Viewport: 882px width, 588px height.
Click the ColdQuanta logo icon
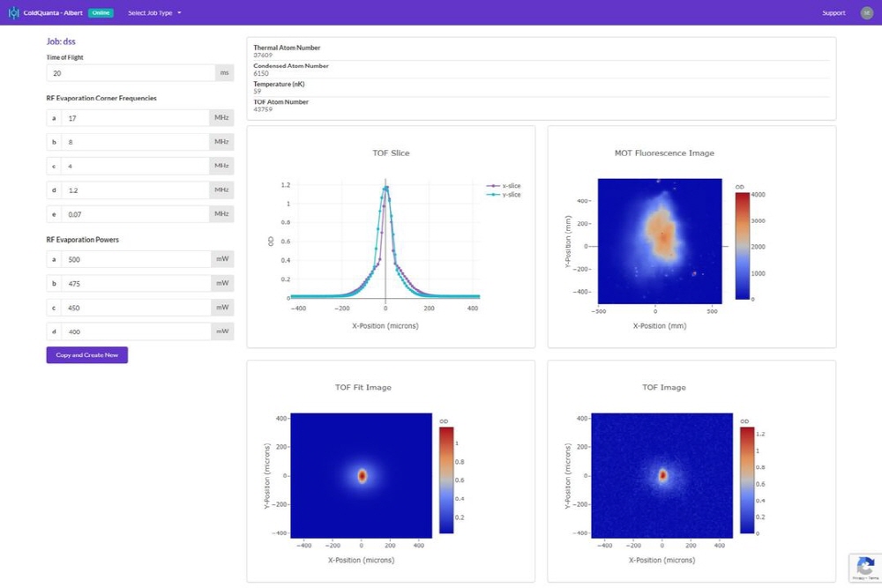(13, 13)
